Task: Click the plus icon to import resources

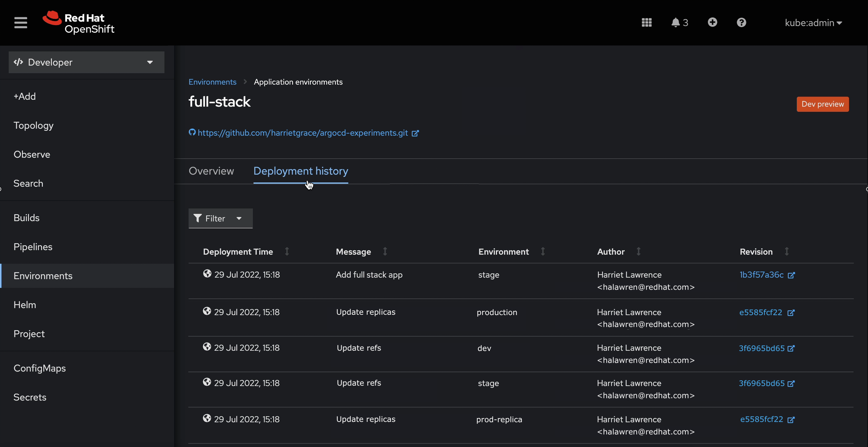Action: point(712,22)
